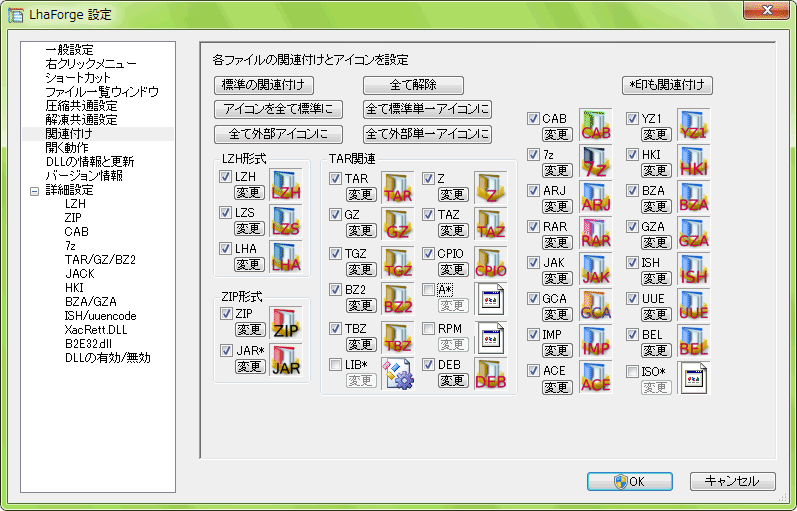The width and height of the screenshot is (797, 511).
Task: Click アイコンを全て標準に button
Action: pyautogui.click(x=279, y=109)
